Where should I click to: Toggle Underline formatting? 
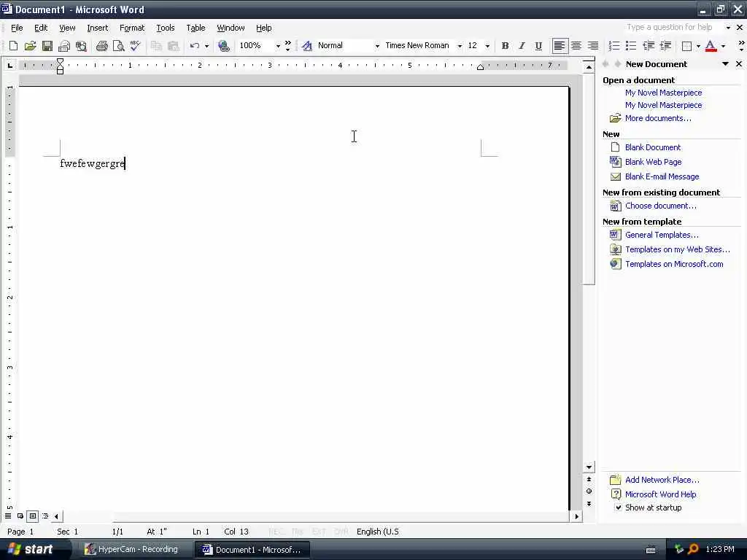(538, 46)
